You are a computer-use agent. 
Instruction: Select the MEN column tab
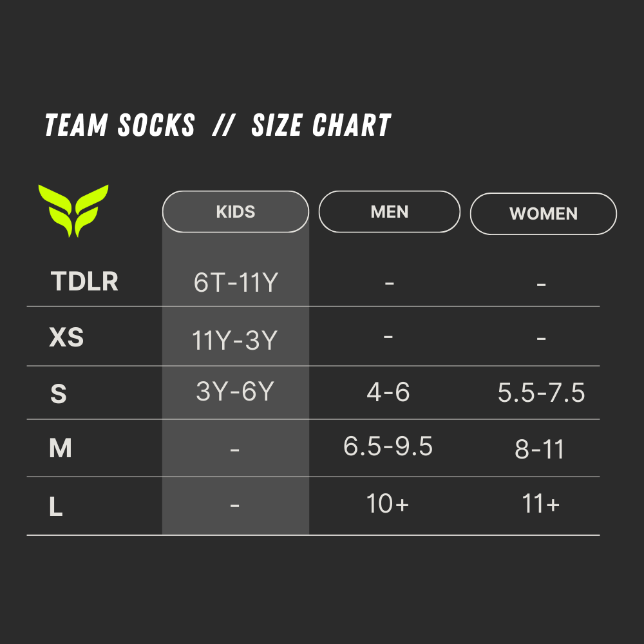[x=390, y=212]
